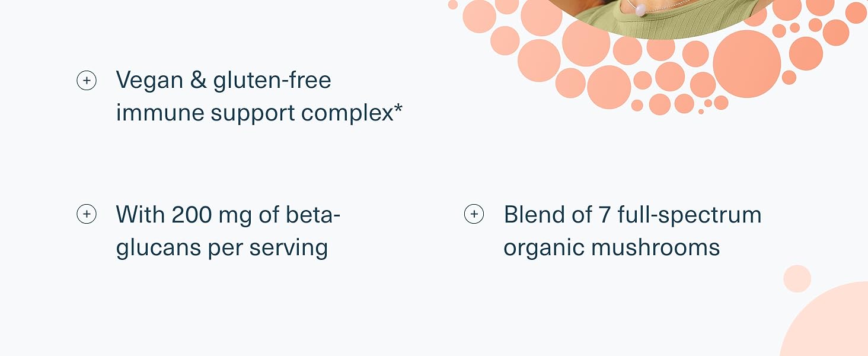Click the "Blend of 7 full-spectrum" line
868x356 pixels.
click(x=633, y=214)
